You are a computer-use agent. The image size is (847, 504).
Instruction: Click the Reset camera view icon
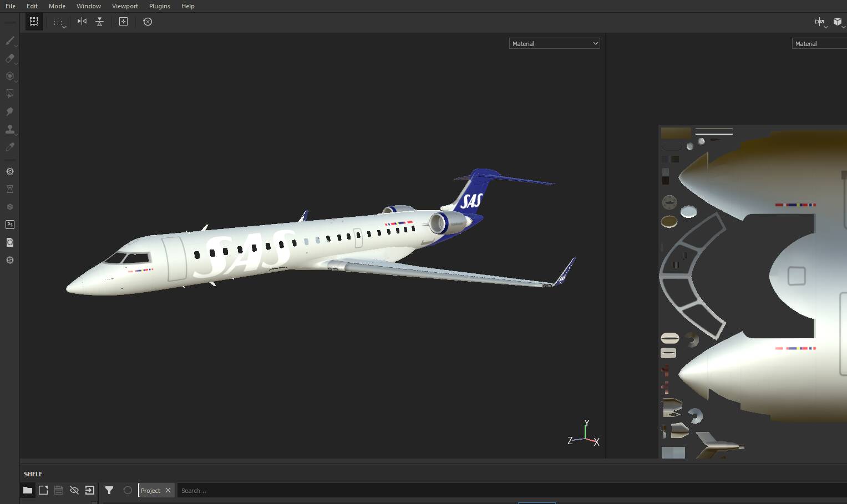(x=148, y=22)
